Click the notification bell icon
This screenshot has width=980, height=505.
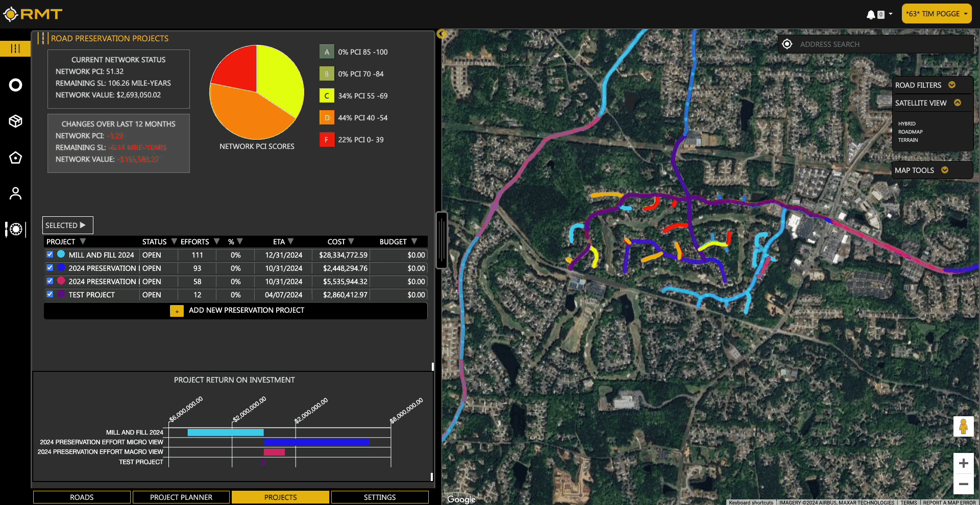click(871, 14)
